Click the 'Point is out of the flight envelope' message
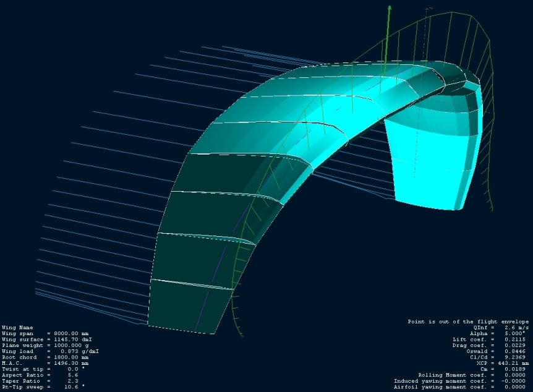Viewport: 533px width, 392px height. [468, 322]
